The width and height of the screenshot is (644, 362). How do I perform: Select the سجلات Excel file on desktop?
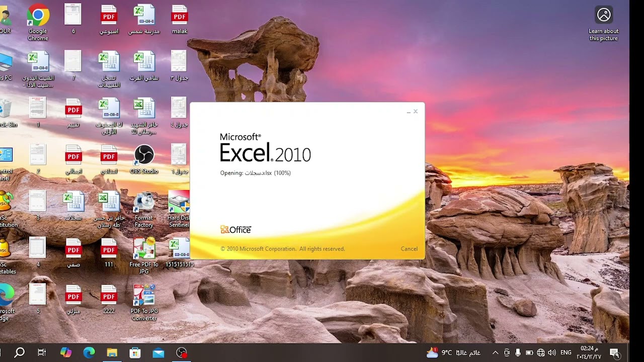pos(73,207)
